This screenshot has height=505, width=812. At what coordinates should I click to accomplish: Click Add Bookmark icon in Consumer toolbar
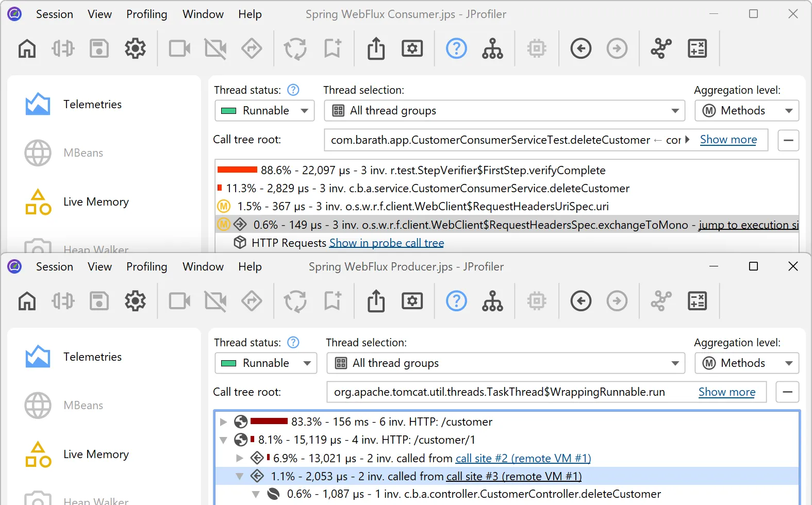click(x=333, y=49)
